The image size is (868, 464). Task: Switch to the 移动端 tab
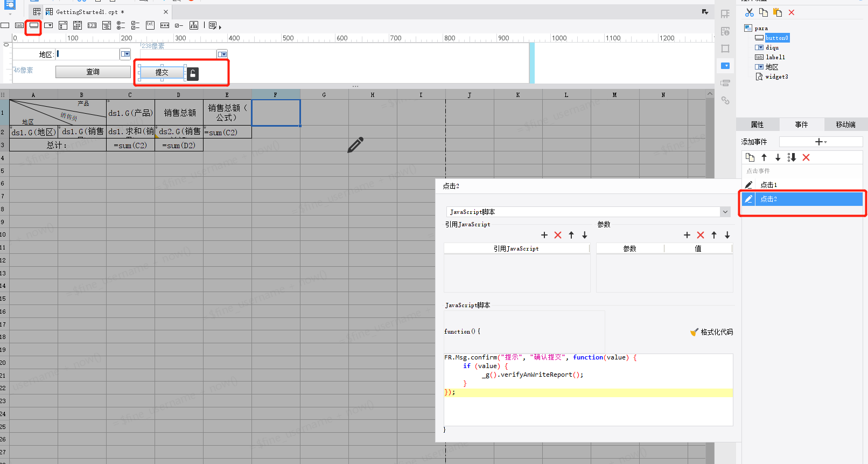click(845, 124)
